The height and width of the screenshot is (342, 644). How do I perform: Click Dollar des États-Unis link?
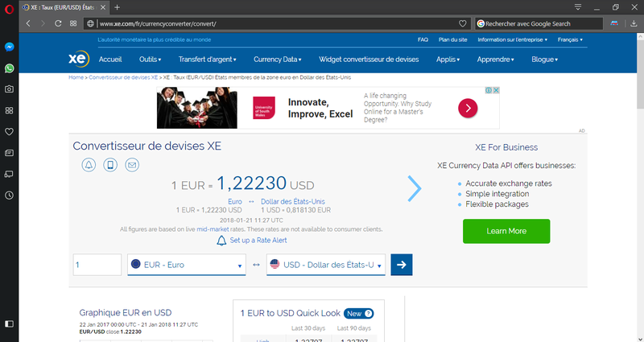293,202
